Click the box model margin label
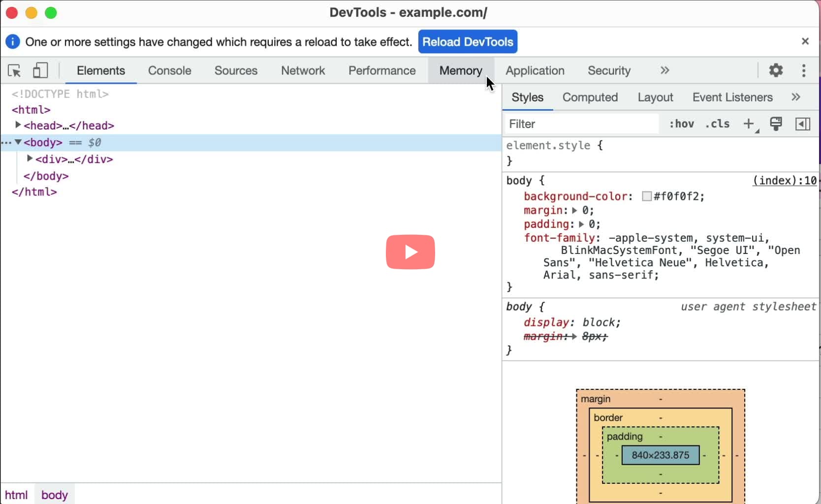Image resolution: width=821 pixels, height=504 pixels. tap(596, 399)
